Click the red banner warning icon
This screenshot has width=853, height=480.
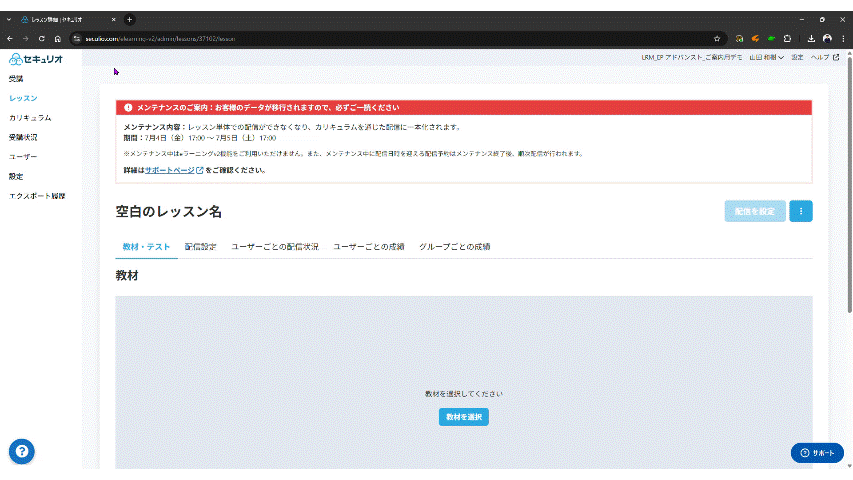128,108
